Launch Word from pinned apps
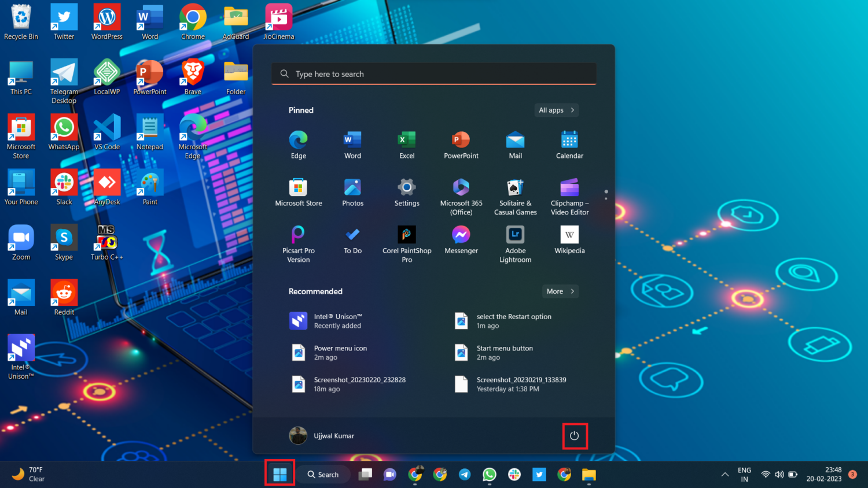This screenshot has height=488, width=868. pyautogui.click(x=352, y=145)
